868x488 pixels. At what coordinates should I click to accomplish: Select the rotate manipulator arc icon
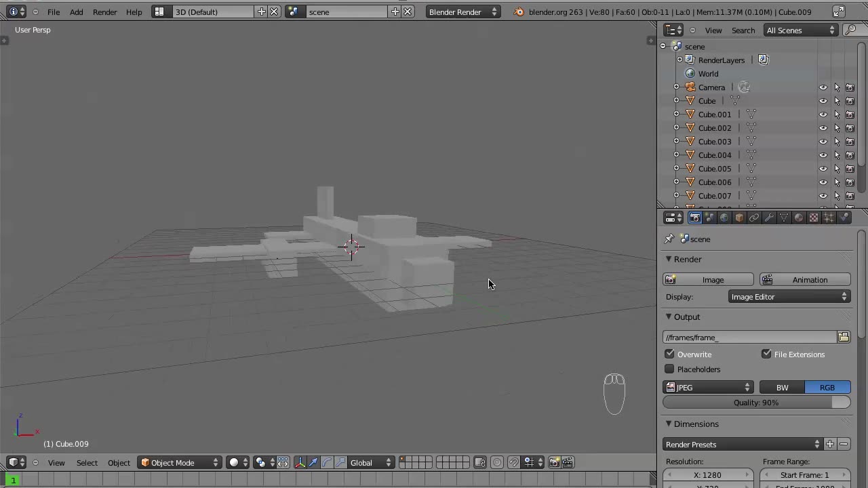tap(327, 462)
